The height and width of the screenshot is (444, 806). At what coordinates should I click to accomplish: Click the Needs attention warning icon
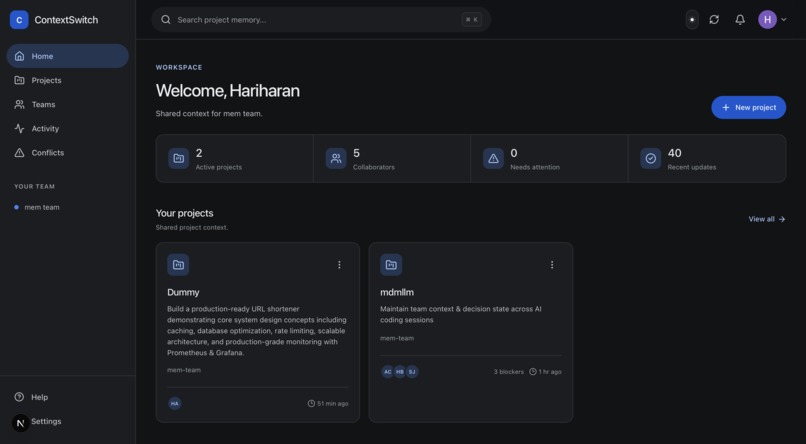tap(493, 158)
